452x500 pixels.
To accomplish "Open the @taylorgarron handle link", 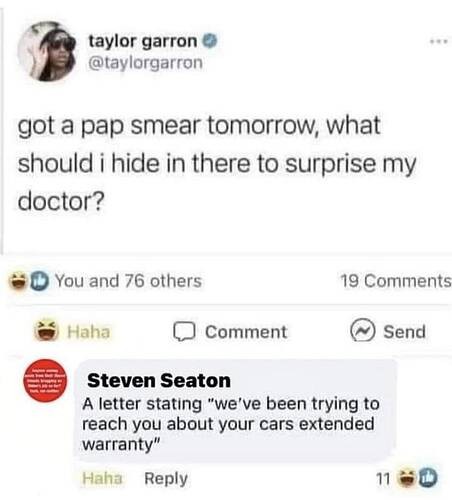I will tap(145, 63).
